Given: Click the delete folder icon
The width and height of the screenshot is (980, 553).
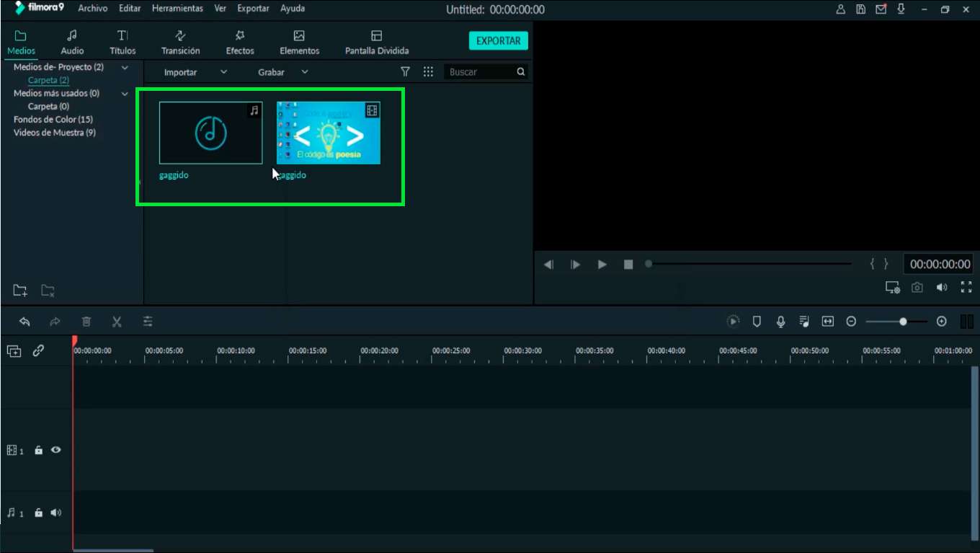Looking at the screenshot, I should tap(48, 291).
